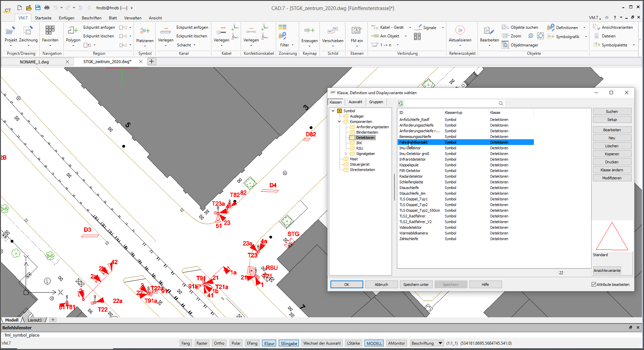This screenshot has width=644, height=350.
Task: Click the refresh icon beside the dialog search field
Action: pos(400,104)
